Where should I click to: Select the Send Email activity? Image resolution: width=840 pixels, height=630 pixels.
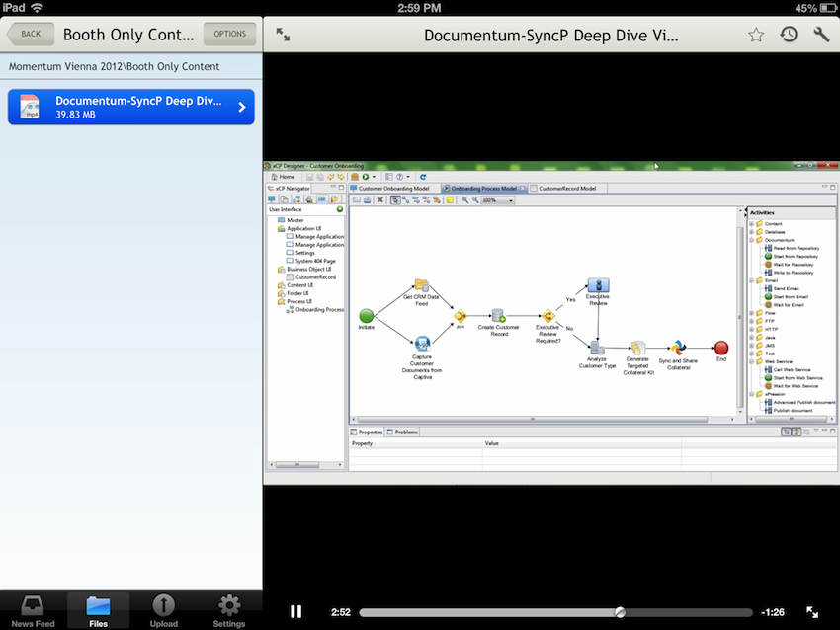coord(782,289)
